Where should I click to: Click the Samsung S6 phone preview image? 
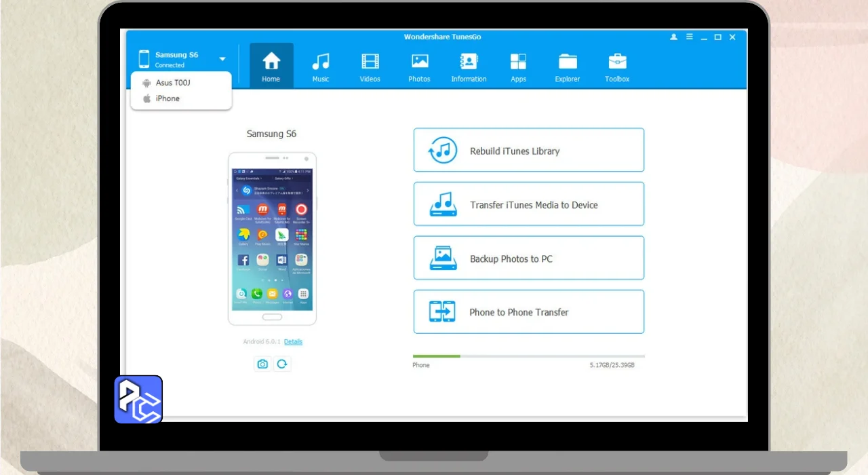(272, 239)
